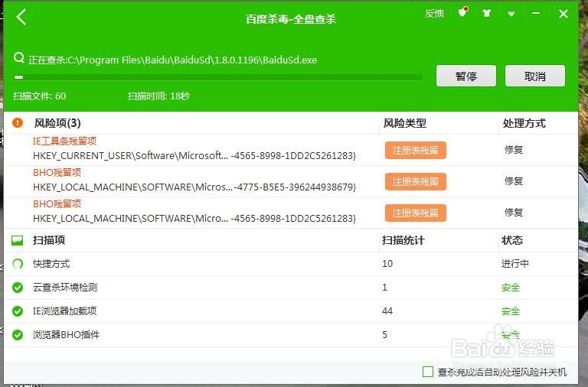Click the scan count 44 for IE浏览器加载项
Screen dimensions: 588x387
[x=387, y=311]
